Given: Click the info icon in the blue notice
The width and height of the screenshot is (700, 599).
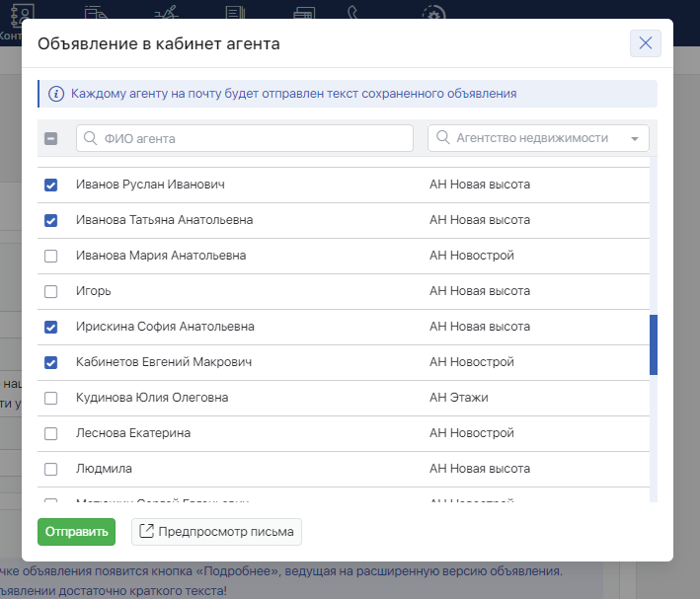Looking at the screenshot, I should (55, 95).
